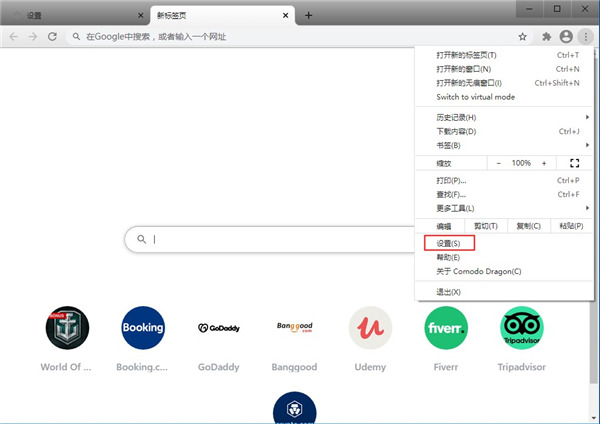Click the 粘贴(P) button
Viewport: 600px width, 424px height.
tap(571, 226)
